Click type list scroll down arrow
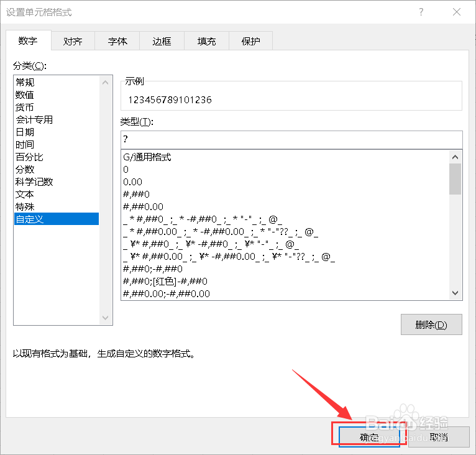Screen dimensions: 476x455 point(455,293)
